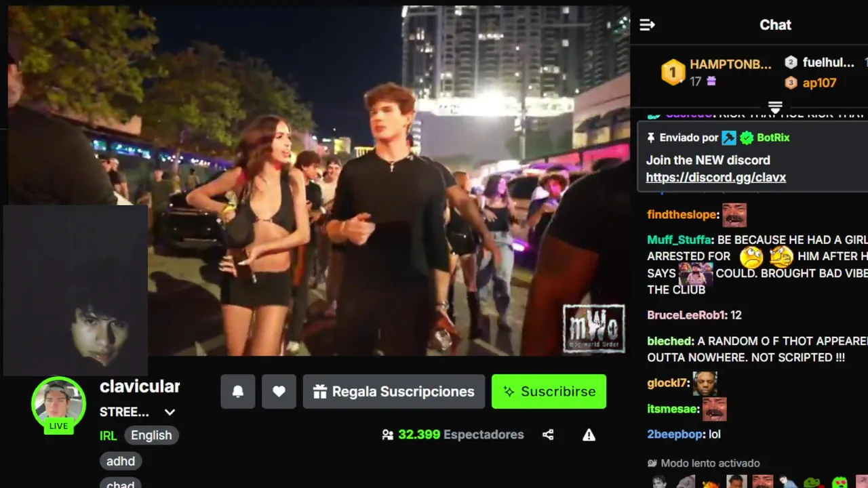The width and height of the screenshot is (868, 488).
Task: Open the share stream icon
Action: (x=548, y=435)
